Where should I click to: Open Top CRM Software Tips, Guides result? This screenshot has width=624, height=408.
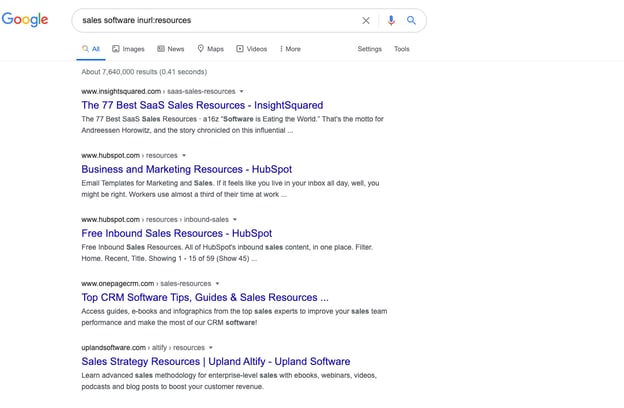pyautogui.click(x=205, y=297)
